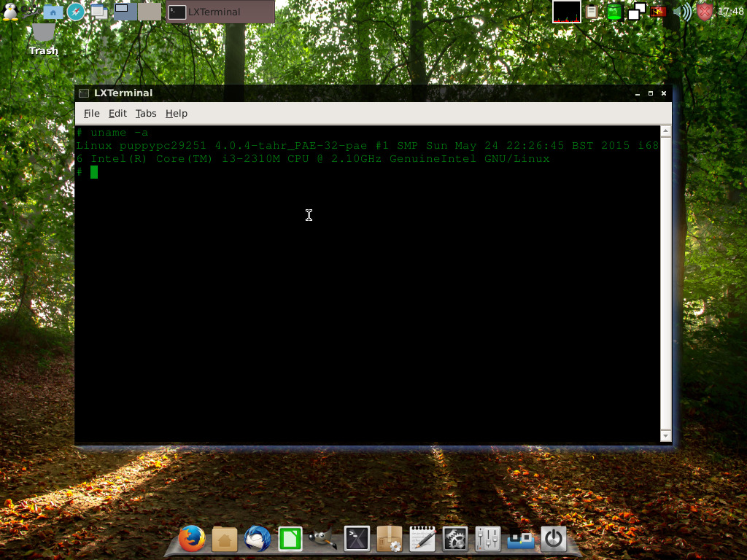Click the package install icon in the dock
This screenshot has height=560, width=747.
[x=389, y=540]
